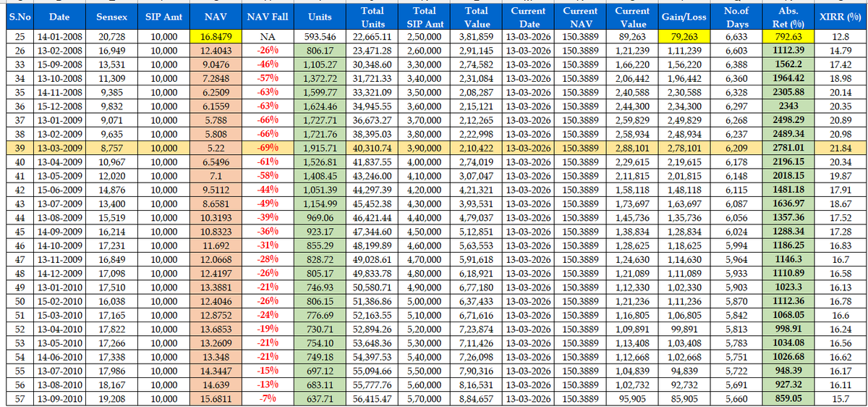Select yellow Abs. Ret cell 792.63
This screenshot has height=407, width=868.
788,37
